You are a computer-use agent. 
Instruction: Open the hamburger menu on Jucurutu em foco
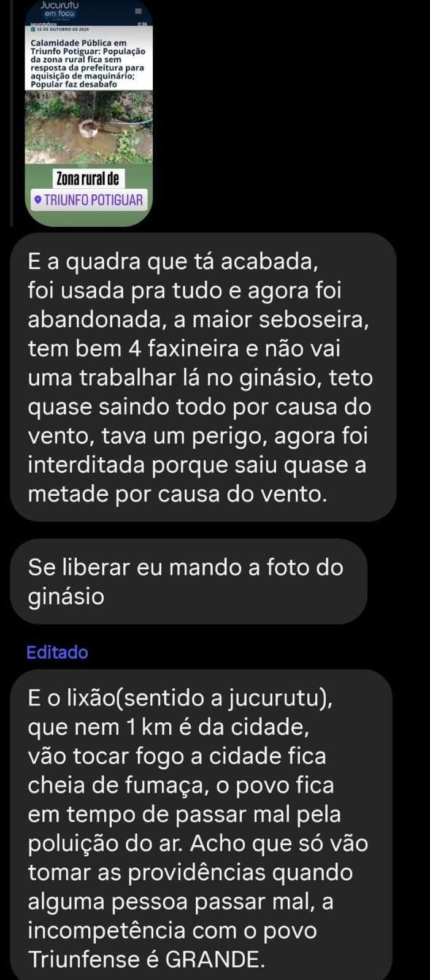(x=137, y=11)
